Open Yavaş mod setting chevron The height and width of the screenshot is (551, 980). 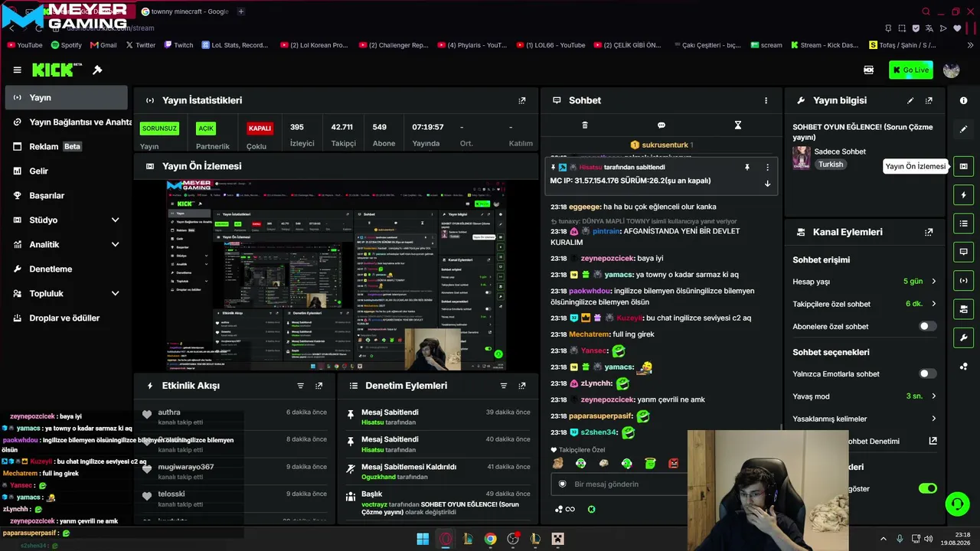pyautogui.click(x=933, y=396)
